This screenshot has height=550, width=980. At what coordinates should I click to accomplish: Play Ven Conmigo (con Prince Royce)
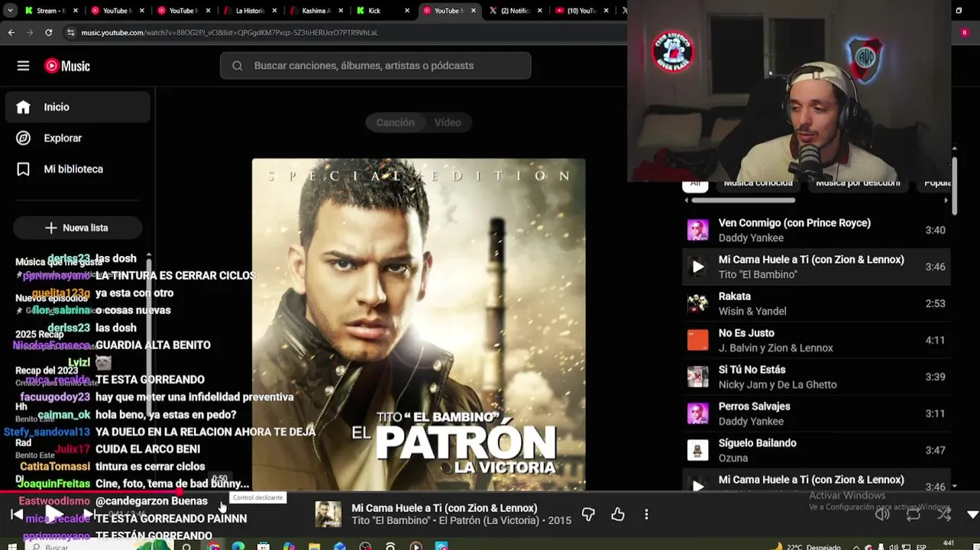[x=816, y=230]
